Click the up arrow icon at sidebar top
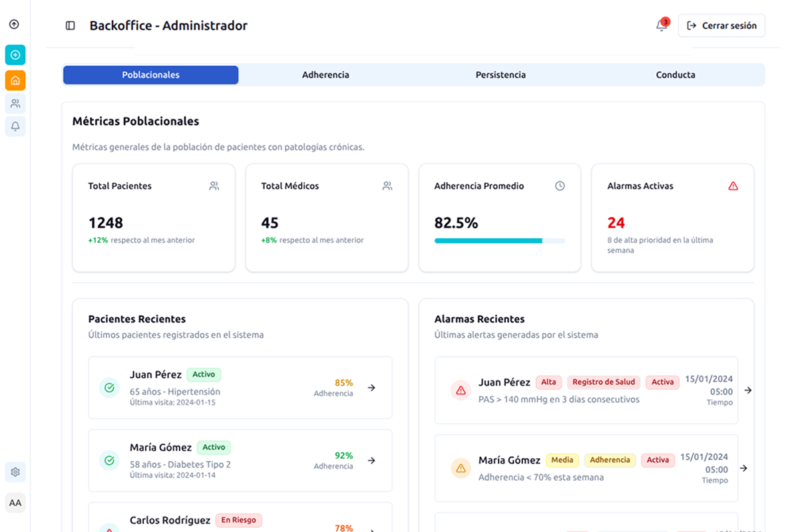Screen dimensions: 794x532 click(x=14, y=25)
